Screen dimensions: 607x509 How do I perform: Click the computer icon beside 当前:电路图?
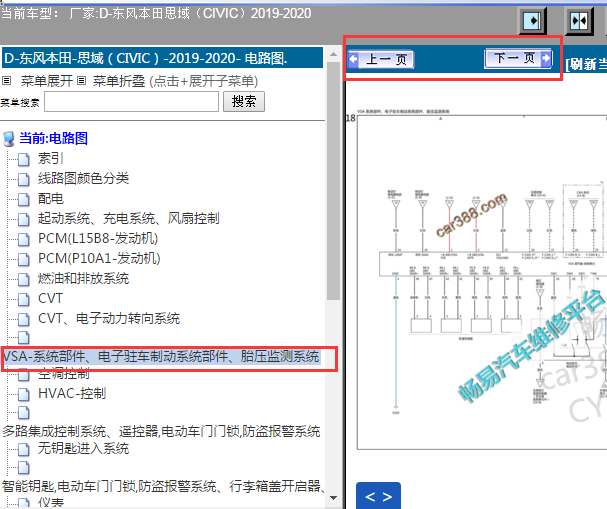click(9, 139)
